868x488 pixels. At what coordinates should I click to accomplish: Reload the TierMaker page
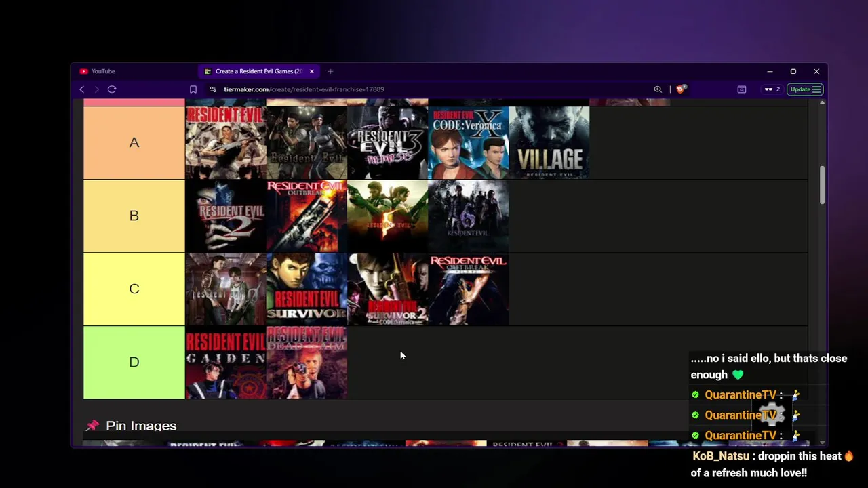click(x=112, y=89)
